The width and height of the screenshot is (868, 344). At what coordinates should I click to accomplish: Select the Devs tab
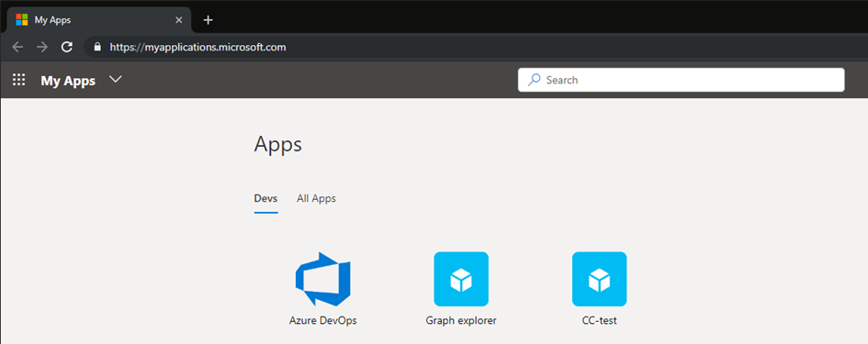tap(265, 198)
